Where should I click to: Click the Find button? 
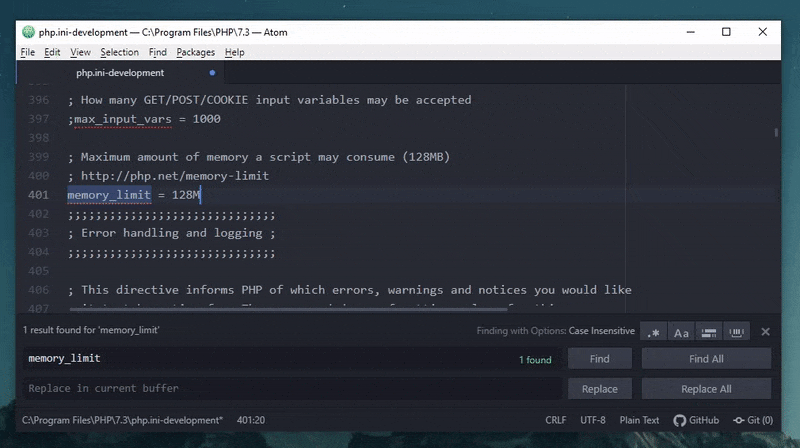pos(599,359)
